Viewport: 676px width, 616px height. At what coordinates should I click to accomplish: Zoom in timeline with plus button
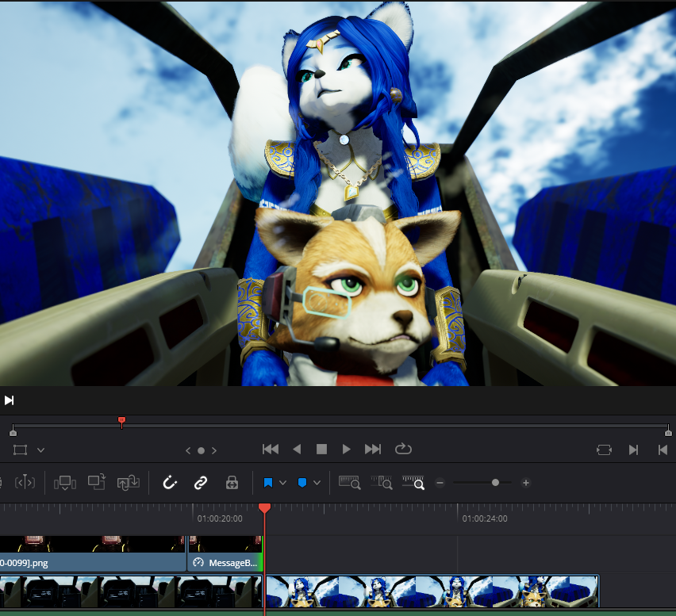[525, 483]
